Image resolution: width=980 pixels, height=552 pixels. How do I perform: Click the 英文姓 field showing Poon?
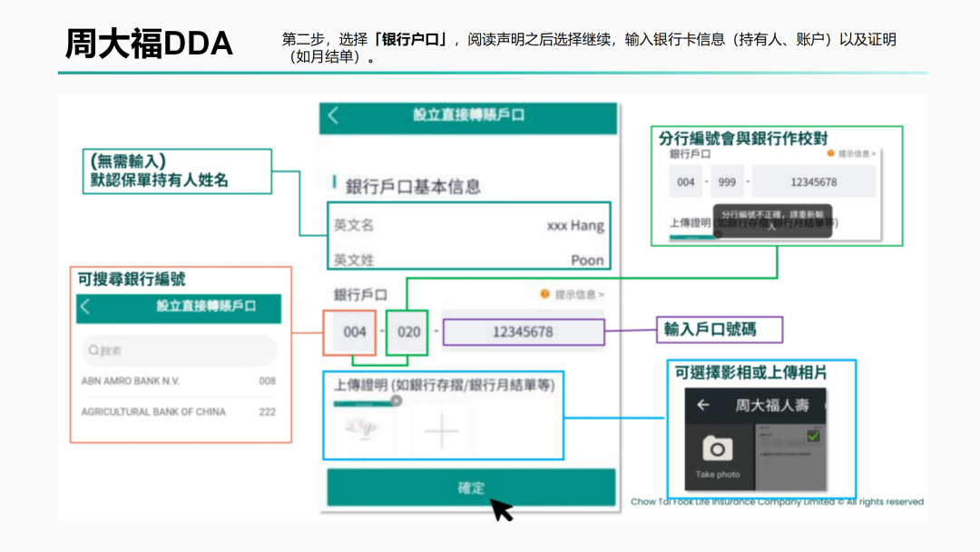tap(469, 260)
